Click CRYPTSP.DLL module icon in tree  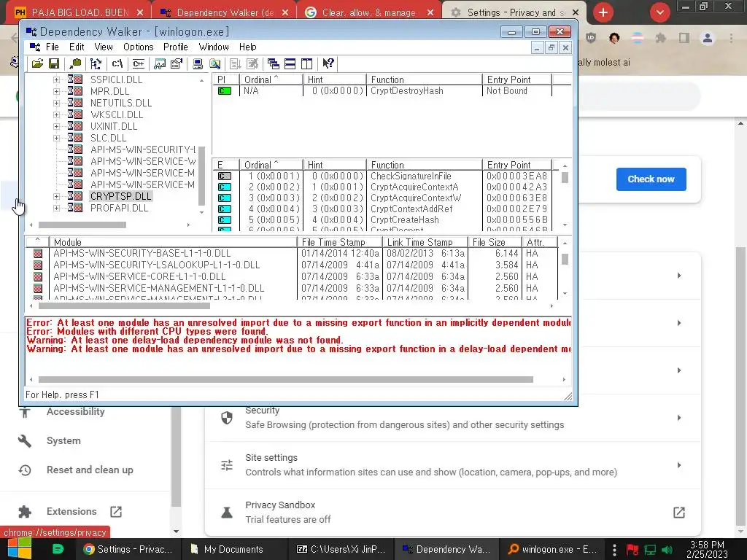[75, 196]
